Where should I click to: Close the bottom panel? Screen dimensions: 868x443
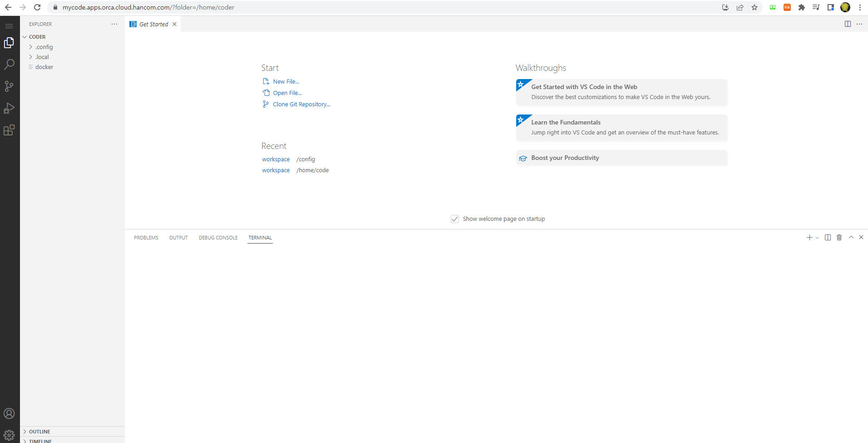[x=861, y=237]
